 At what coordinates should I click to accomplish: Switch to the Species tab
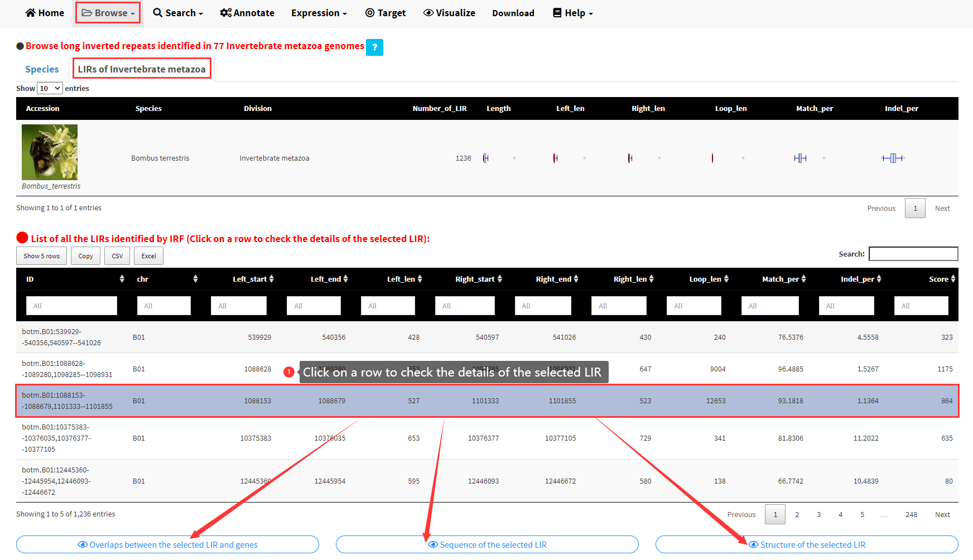[42, 69]
